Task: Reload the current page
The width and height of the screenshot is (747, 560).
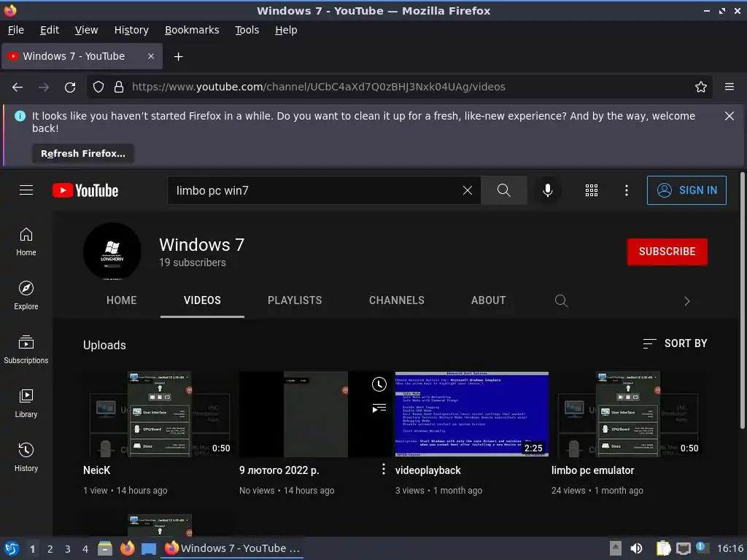Action: 70,87
